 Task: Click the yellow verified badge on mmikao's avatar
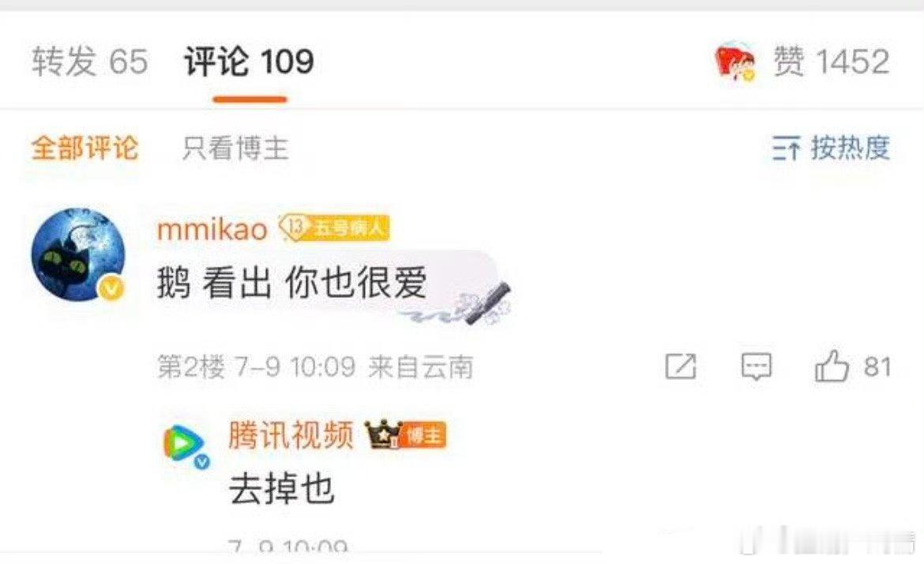point(112,288)
